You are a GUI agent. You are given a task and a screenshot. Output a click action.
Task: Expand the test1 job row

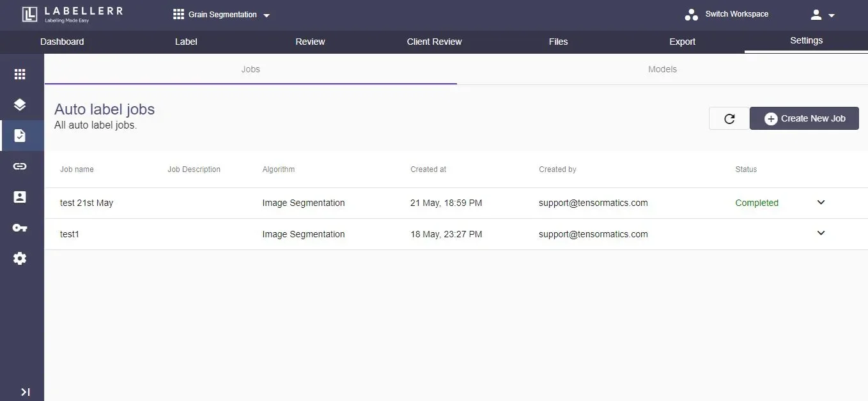click(821, 233)
